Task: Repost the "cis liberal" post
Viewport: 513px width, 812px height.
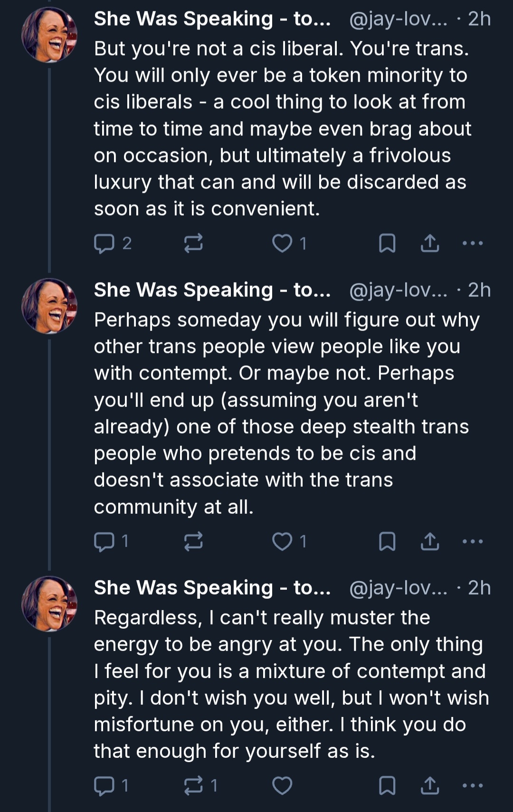Action: [x=193, y=243]
